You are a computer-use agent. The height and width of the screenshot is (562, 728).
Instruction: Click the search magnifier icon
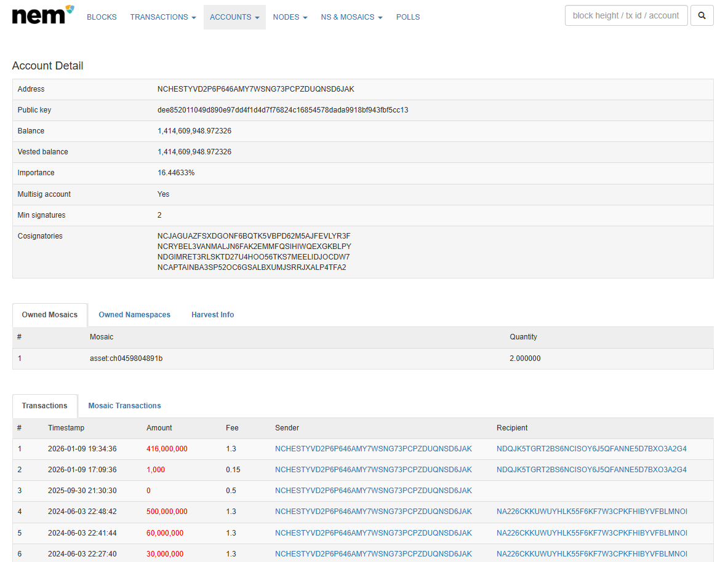[x=702, y=15]
